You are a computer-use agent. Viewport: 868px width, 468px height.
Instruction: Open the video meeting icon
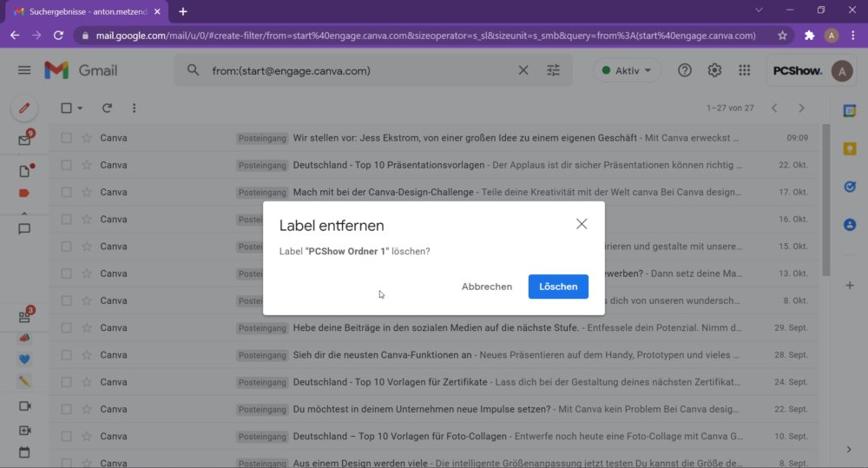tap(24, 406)
